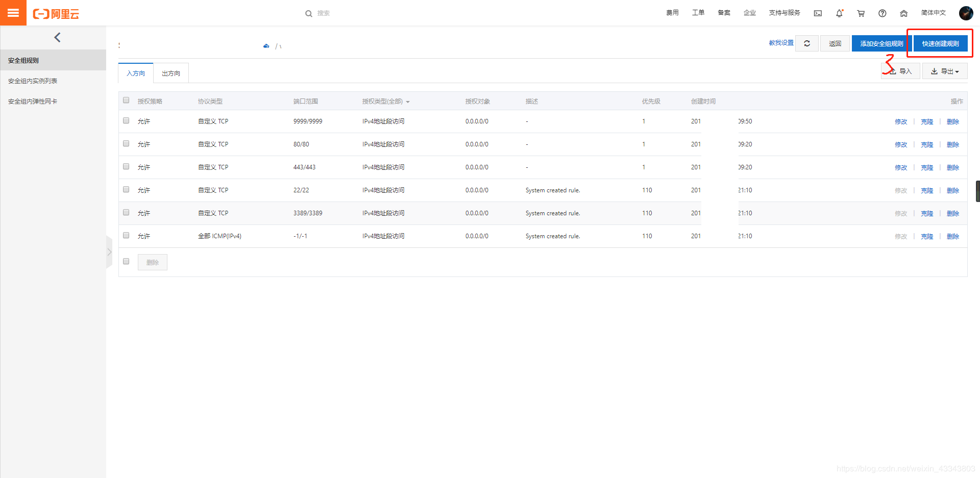980x478 pixels.
Task: Check the box for the 9999/9999 rule
Action: pos(126,121)
